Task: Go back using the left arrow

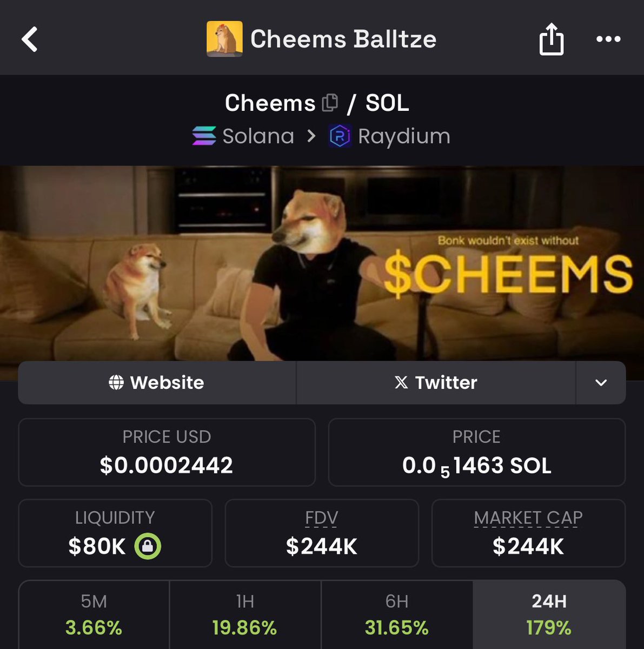Action: coord(30,39)
